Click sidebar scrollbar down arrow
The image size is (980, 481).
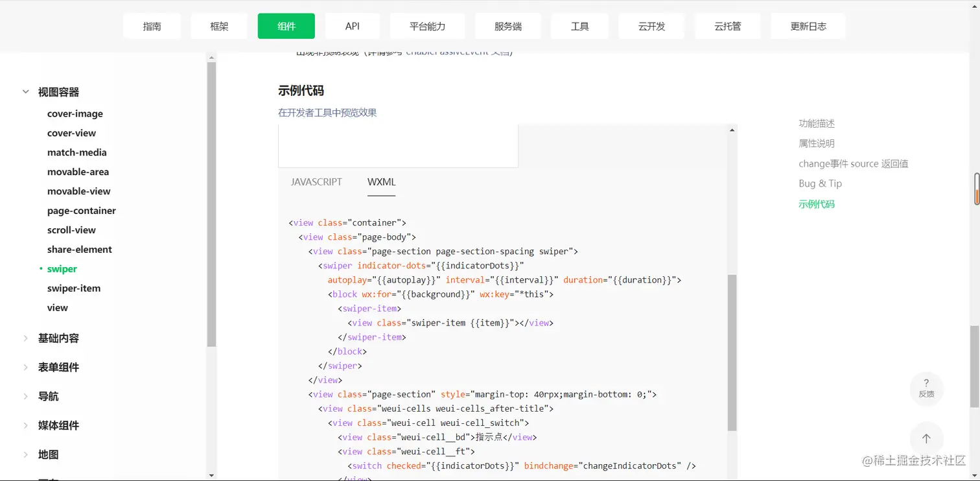point(211,475)
